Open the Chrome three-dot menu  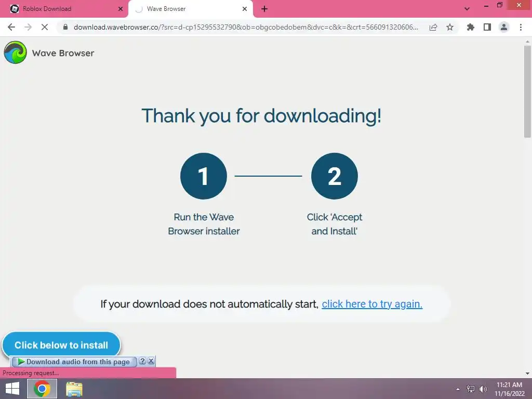click(521, 27)
